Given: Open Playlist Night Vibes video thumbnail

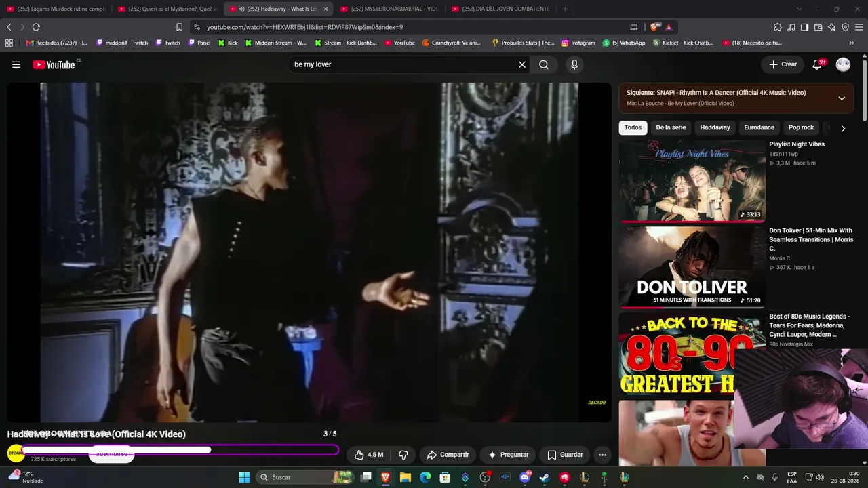Looking at the screenshot, I should click(x=692, y=180).
